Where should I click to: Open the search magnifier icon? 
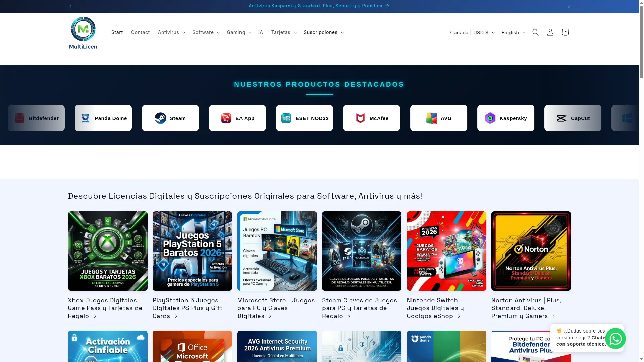point(535,32)
